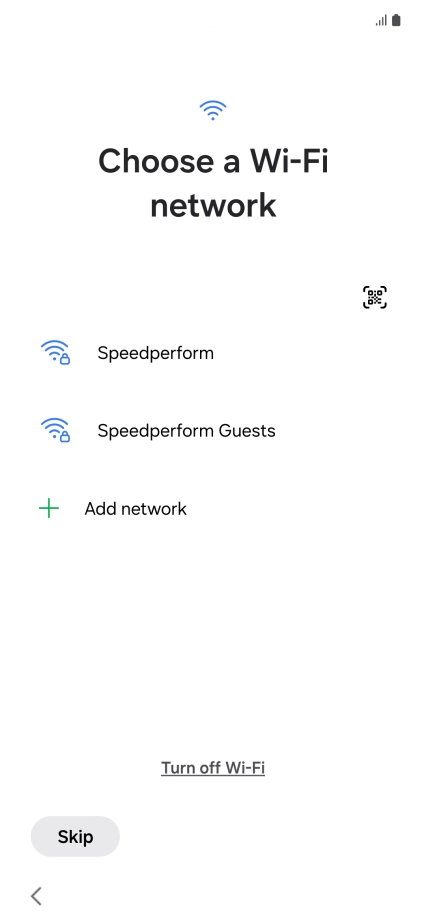Viewport: 426px width, 923px height.
Task: Click the green plus icon
Action: click(49, 509)
